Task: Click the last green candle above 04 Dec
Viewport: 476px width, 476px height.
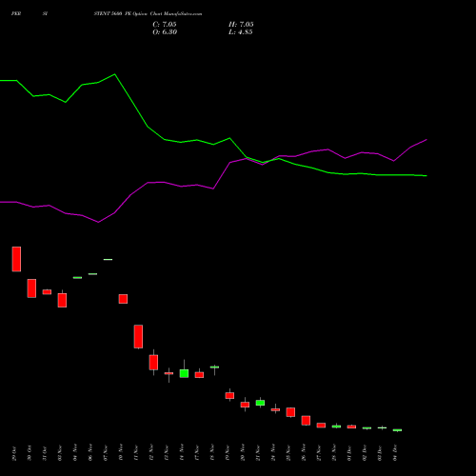Action: [x=397, y=430]
